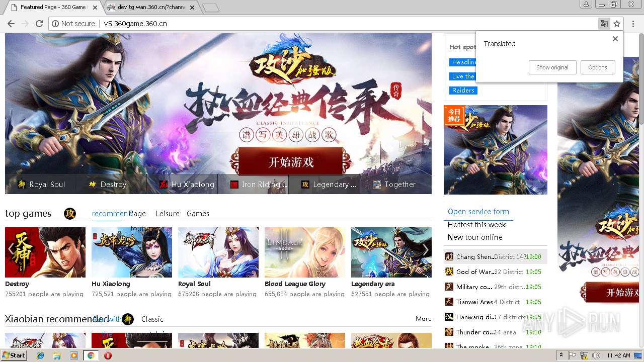Select Hu Xiaolong in the banner carousel
Viewport: 644px width, 362px height.
coord(183,185)
